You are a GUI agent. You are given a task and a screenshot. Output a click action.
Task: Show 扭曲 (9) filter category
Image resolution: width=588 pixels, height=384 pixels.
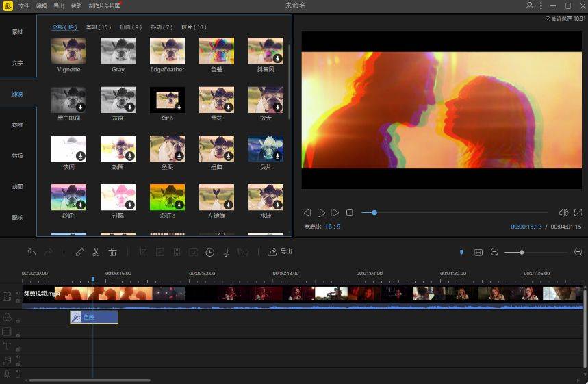coord(131,27)
